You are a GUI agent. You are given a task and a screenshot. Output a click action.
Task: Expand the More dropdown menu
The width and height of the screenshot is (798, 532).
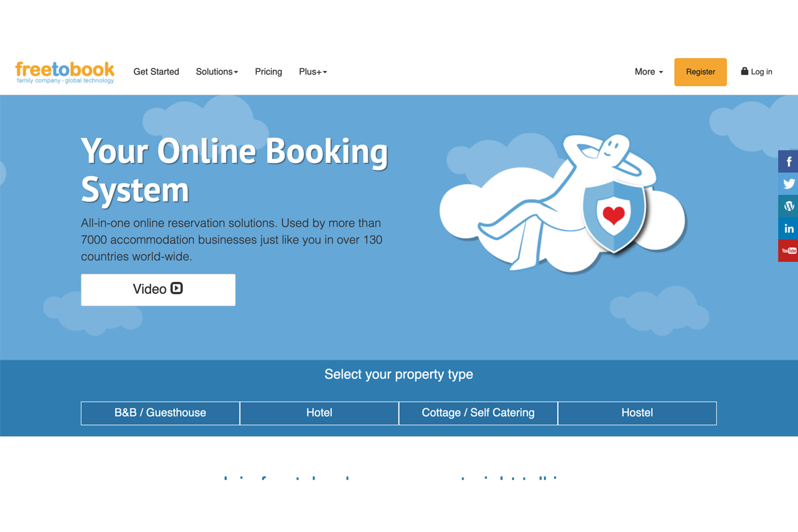[649, 72]
